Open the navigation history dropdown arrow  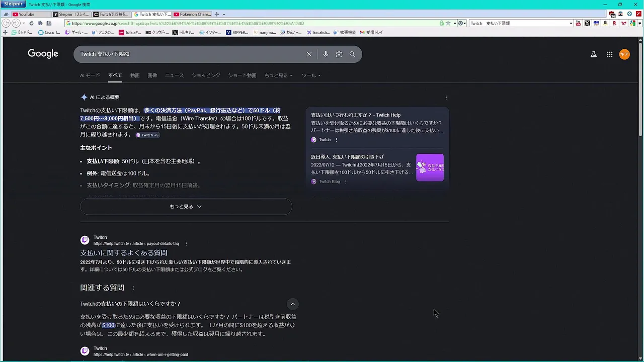[24, 23]
